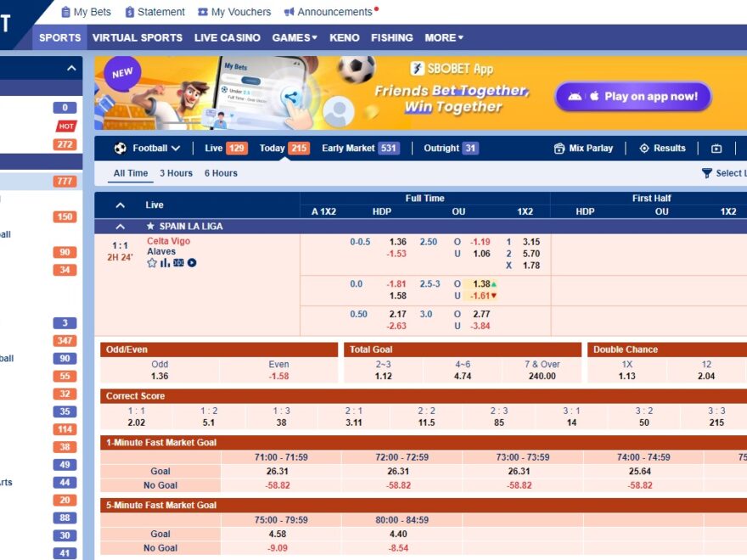The width and height of the screenshot is (747, 560).
Task: Bet Over 2.50 odds -1.19
Action: (480, 242)
